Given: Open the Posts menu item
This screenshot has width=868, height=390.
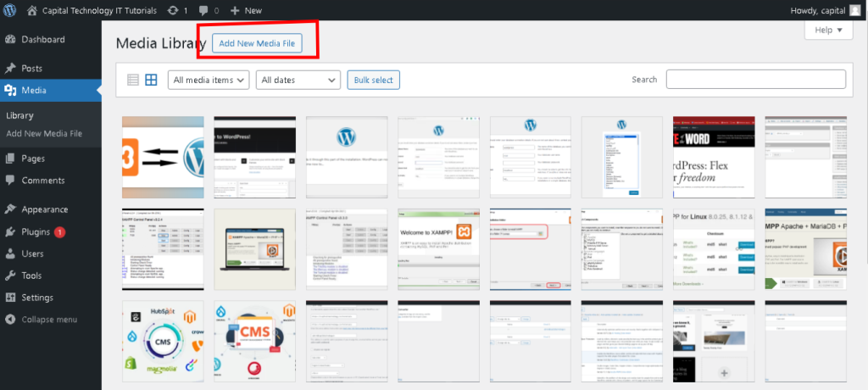Looking at the screenshot, I should (32, 68).
